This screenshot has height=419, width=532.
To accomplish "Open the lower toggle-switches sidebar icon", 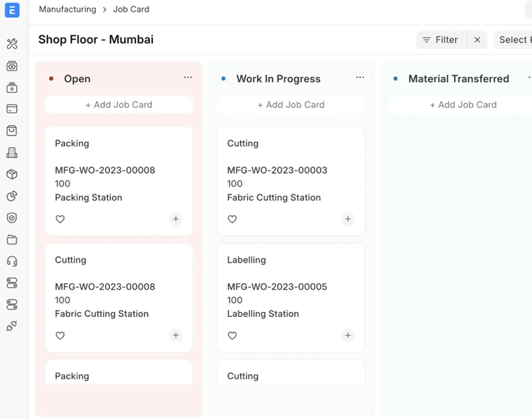I will pos(12,305).
